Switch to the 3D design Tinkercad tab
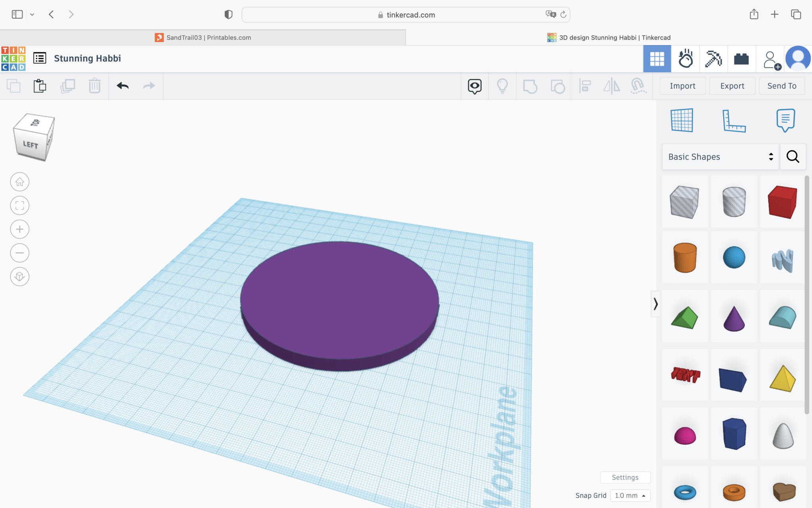Image resolution: width=812 pixels, height=508 pixels. 609,38
